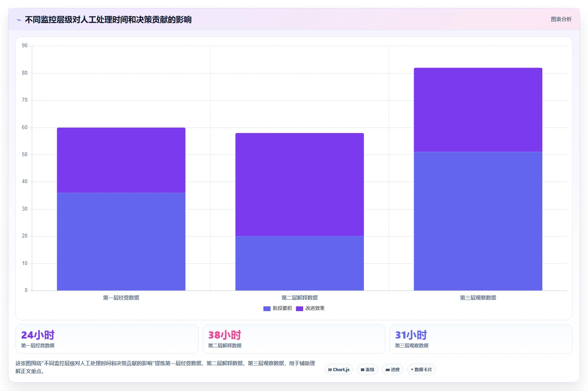The image size is (588, 391).
Task: Click the purple bar segment for 第一层经营数据
Action: click(121, 160)
